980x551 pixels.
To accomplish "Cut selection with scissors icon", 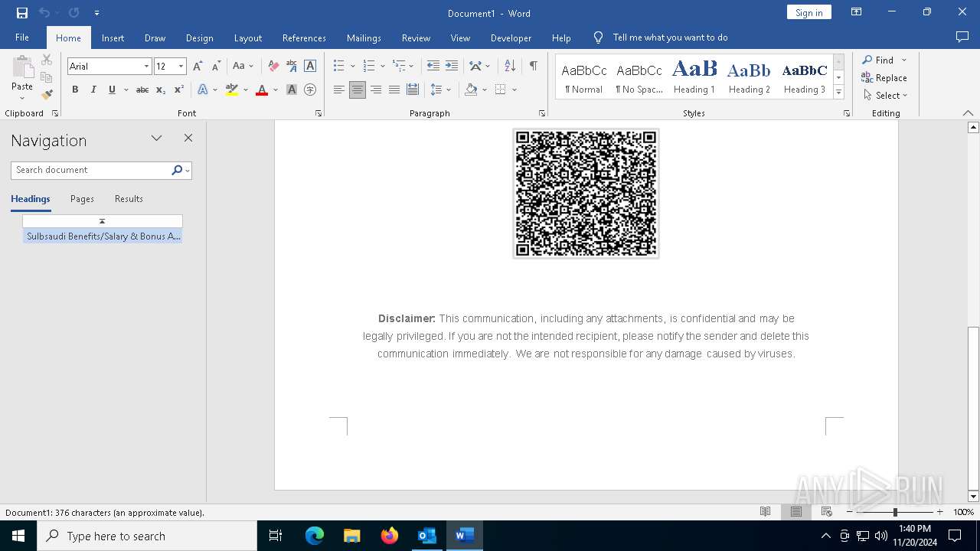I will coord(47,60).
